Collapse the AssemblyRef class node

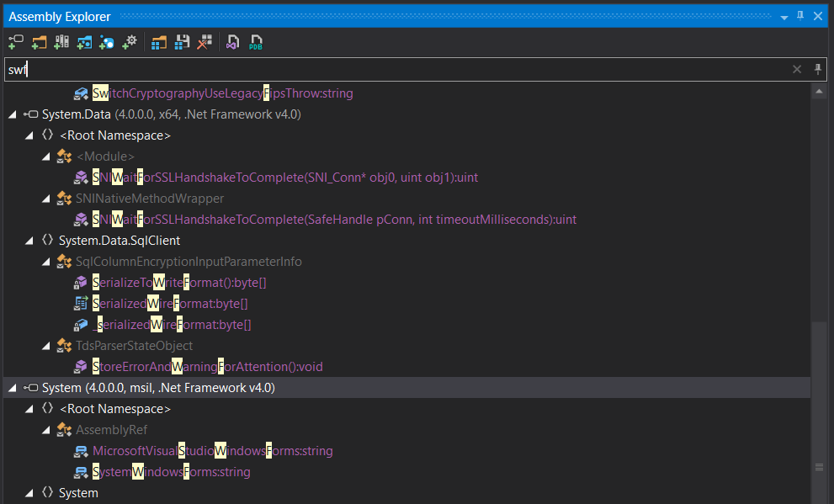click(x=46, y=430)
